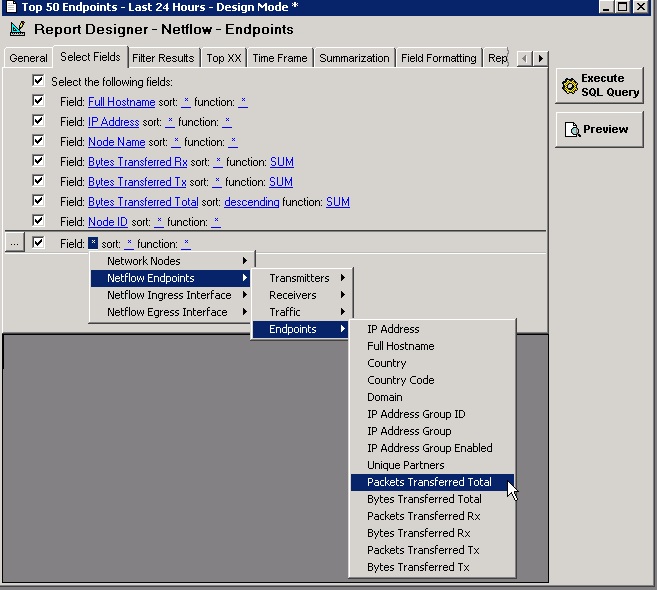
Task: Toggle the Node Name field checkbox
Action: click(38, 141)
